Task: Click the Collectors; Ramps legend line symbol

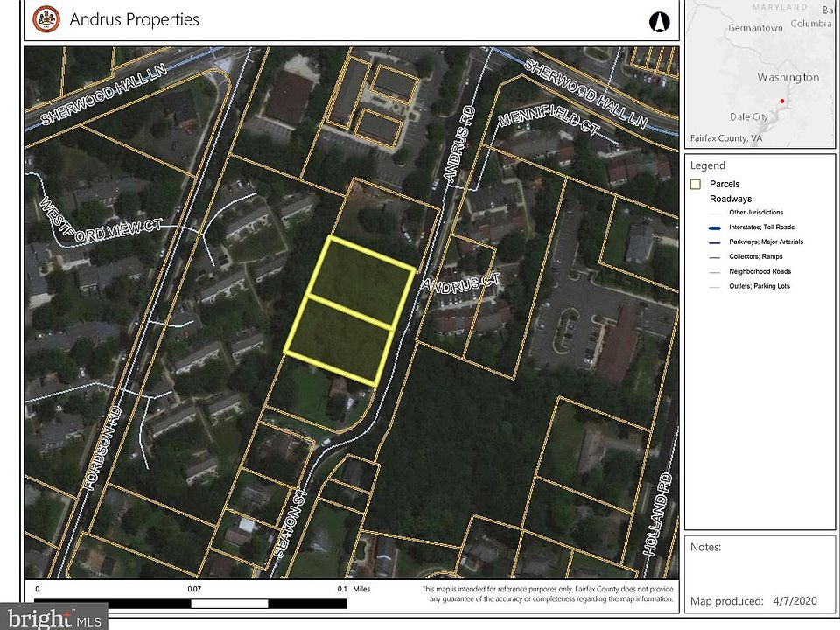Action: coord(698,256)
